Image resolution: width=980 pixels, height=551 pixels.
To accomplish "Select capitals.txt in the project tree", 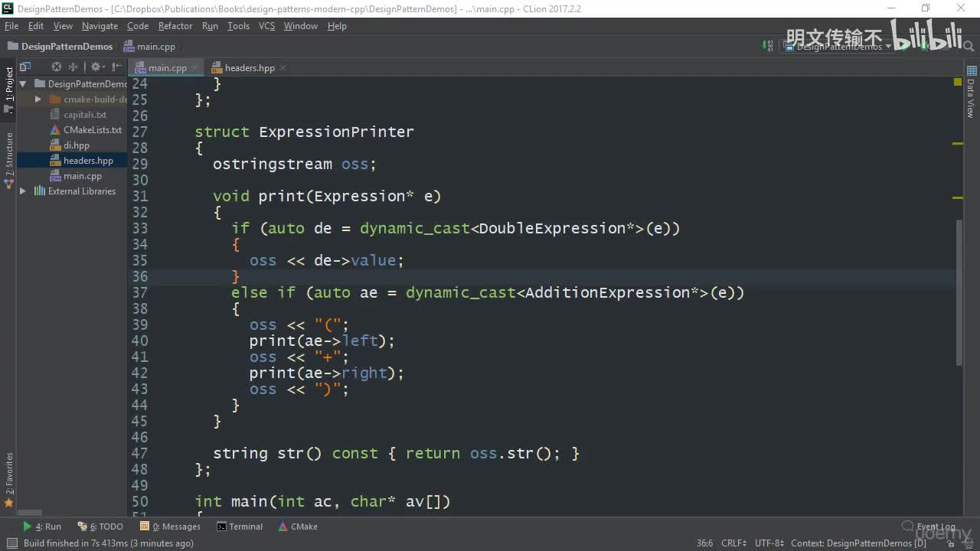I will (85, 115).
